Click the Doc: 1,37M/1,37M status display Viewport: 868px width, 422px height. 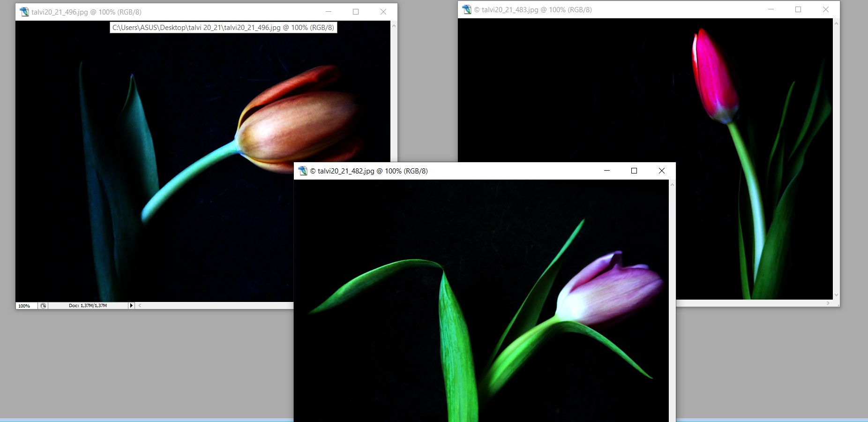pyautogui.click(x=87, y=305)
